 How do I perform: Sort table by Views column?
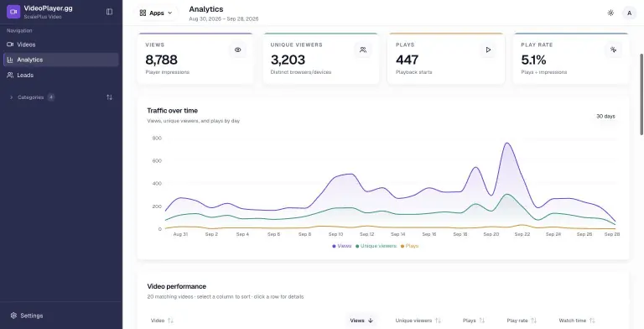coord(361,321)
